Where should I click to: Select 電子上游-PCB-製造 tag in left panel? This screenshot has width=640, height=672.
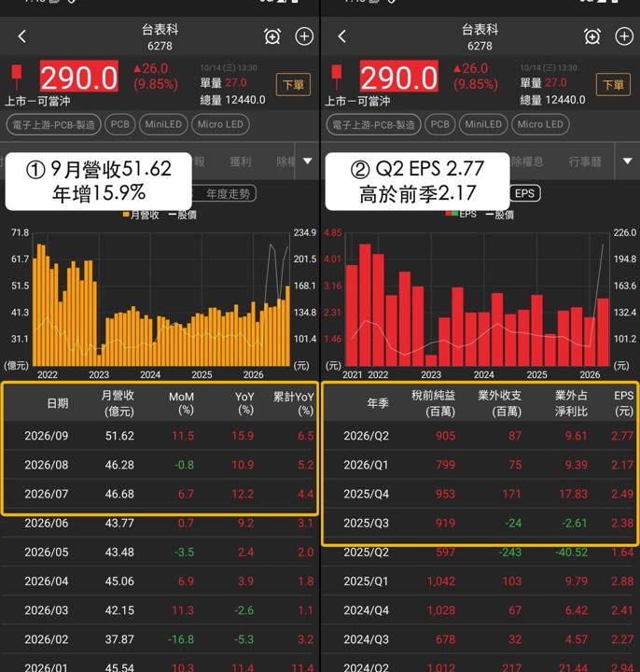[x=53, y=125]
